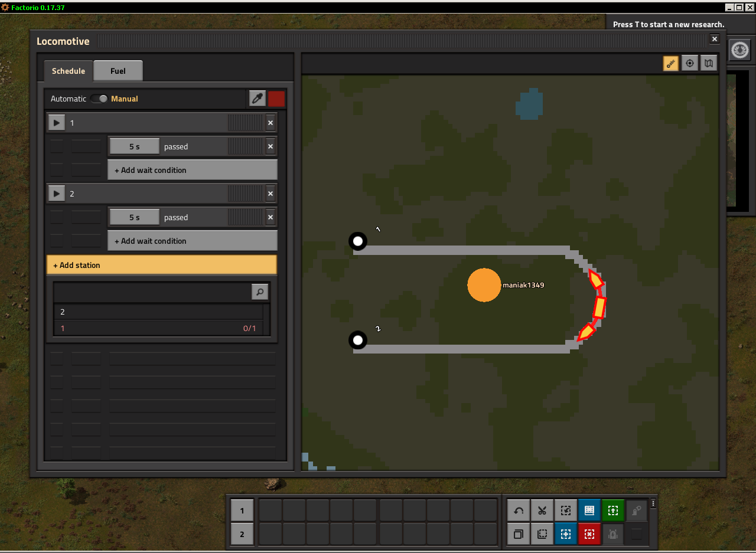The image size is (756, 553).
Task: Open the research technology gear icon
Action: pyautogui.click(x=740, y=50)
